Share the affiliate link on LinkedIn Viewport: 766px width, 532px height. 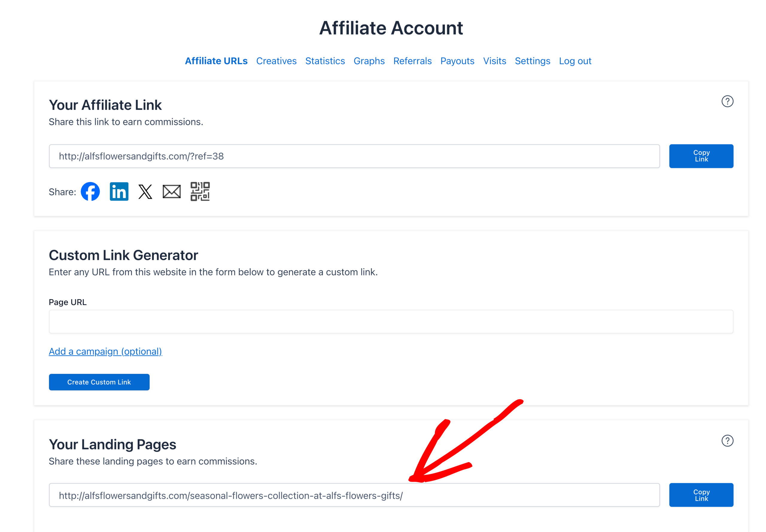pos(119,191)
